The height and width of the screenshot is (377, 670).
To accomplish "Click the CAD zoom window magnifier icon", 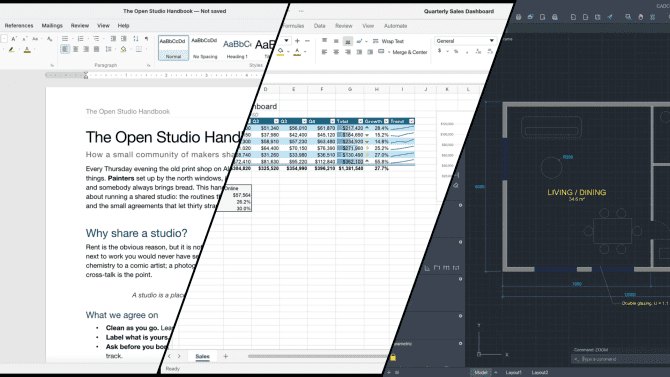I will pos(628,17).
